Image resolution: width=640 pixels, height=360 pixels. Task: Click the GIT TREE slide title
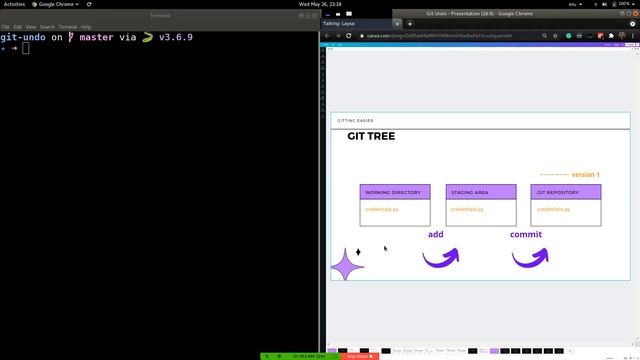click(x=371, y=136)
